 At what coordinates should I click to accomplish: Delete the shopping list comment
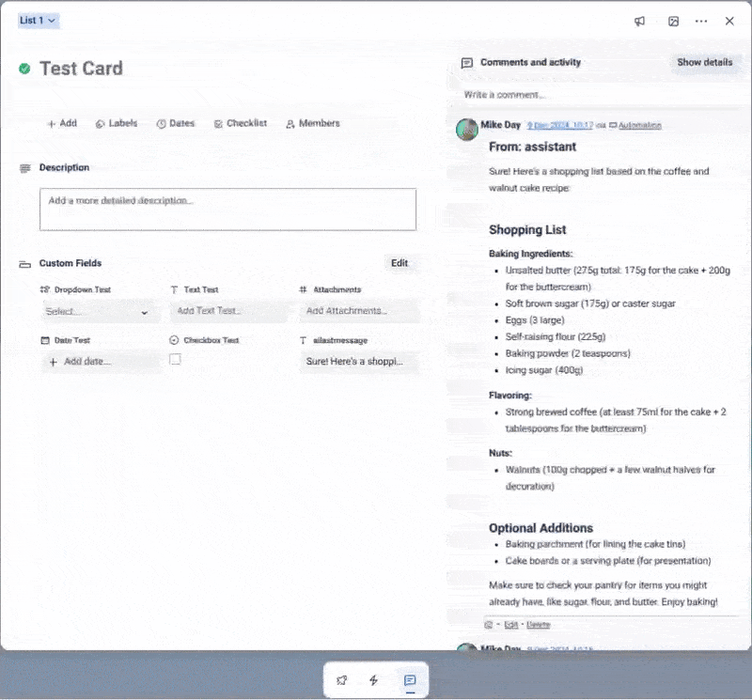[538, 625]
